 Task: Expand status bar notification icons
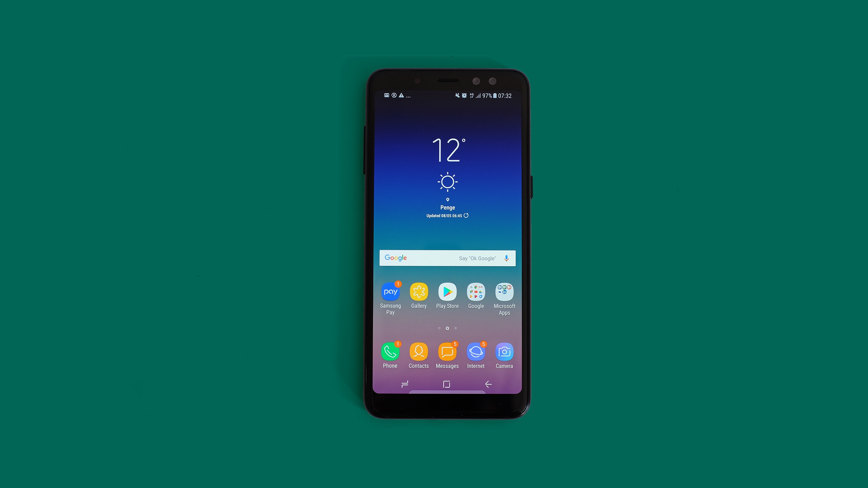pyautogui.click(x=409, y=96)
